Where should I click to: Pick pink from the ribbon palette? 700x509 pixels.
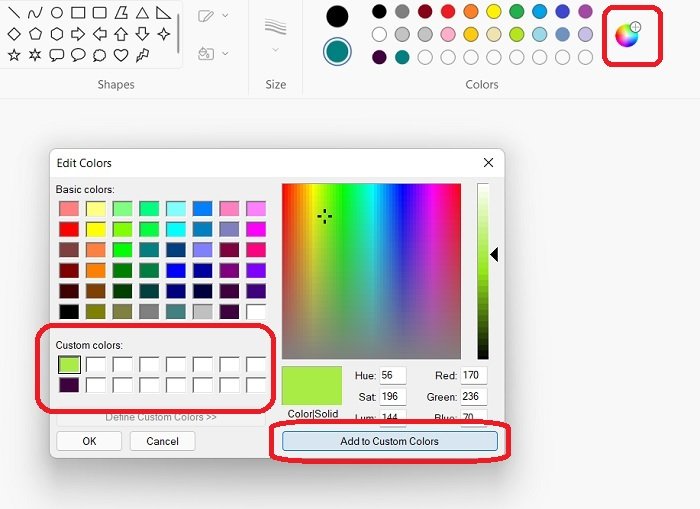pos(448,34)
